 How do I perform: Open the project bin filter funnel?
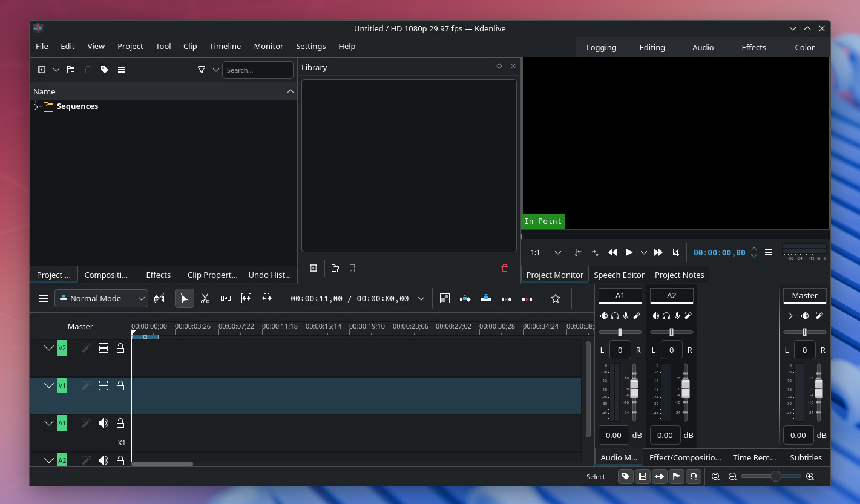[x=202, y=70]
